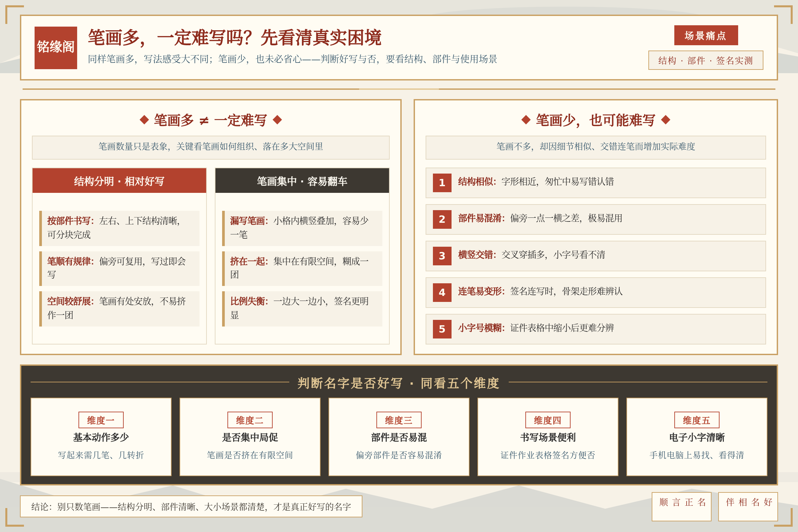Click the text 电子小字清晰
The width and height of the screenshot is (798, 532).
coord(697,437)
